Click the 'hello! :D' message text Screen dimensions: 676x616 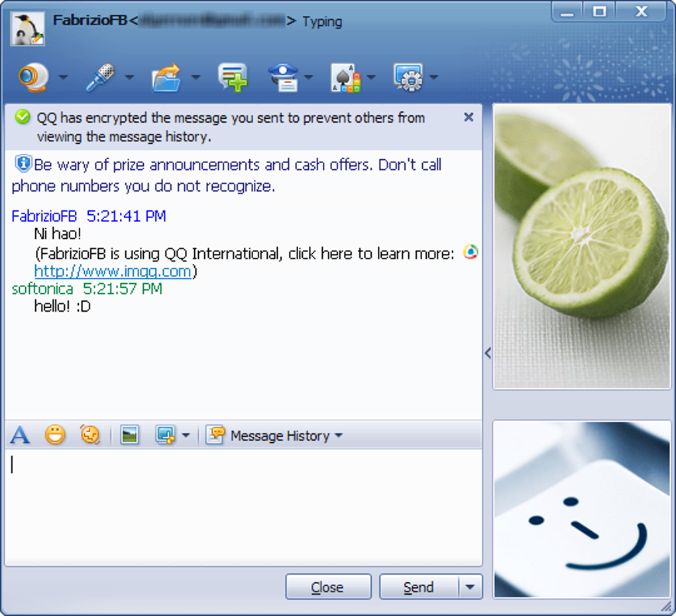(62, 306)
